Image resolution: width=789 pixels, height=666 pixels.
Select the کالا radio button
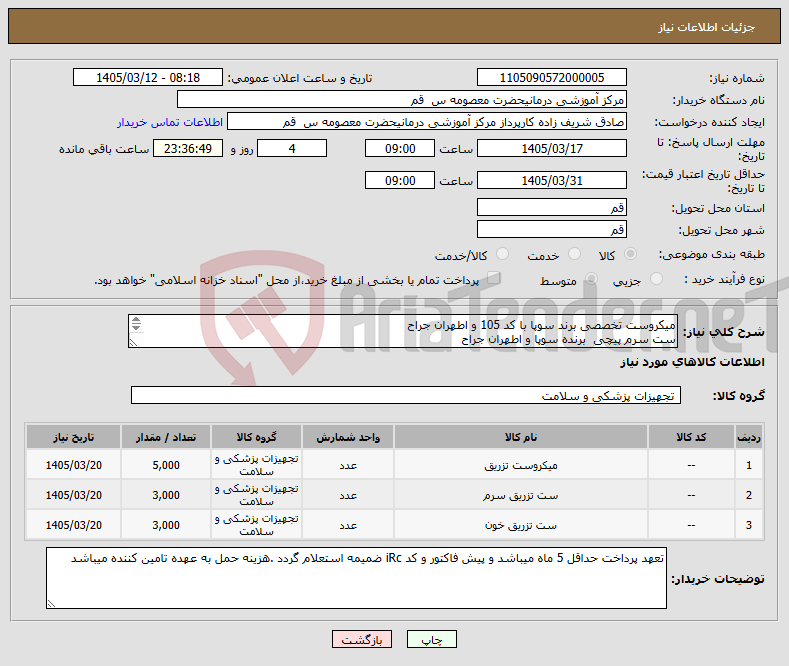[x=630, y=254]
